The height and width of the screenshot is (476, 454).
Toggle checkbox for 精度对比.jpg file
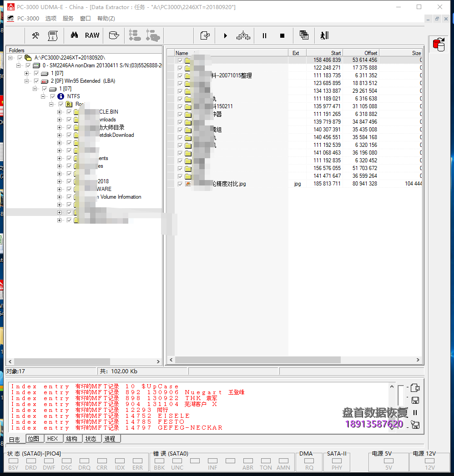pyautogui.click(x=180, y=184)
